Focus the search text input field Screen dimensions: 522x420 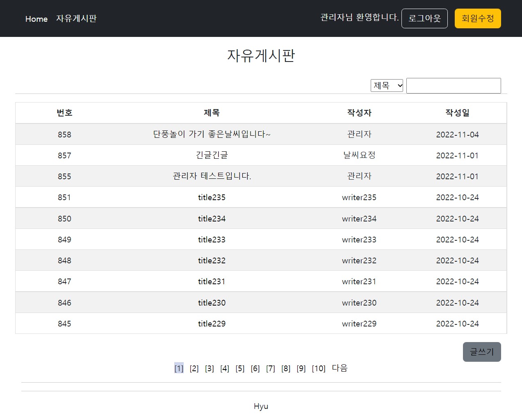point(454,86)
